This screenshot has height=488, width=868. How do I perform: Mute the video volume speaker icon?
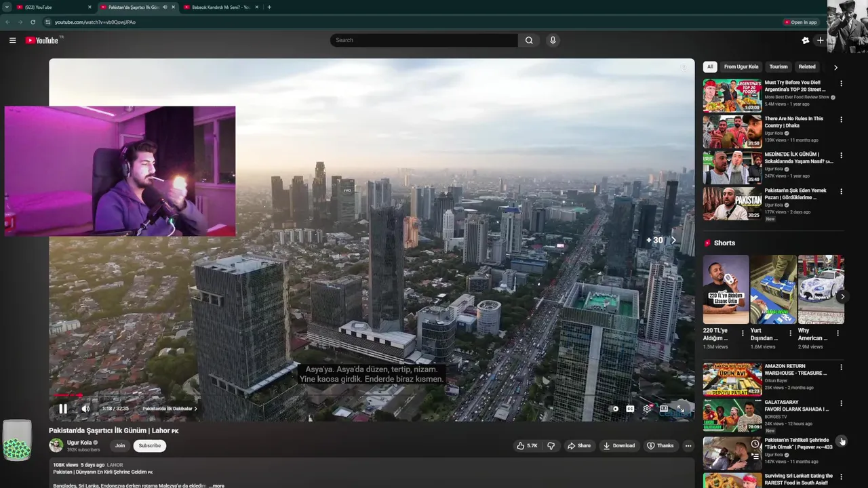point(85,409)
